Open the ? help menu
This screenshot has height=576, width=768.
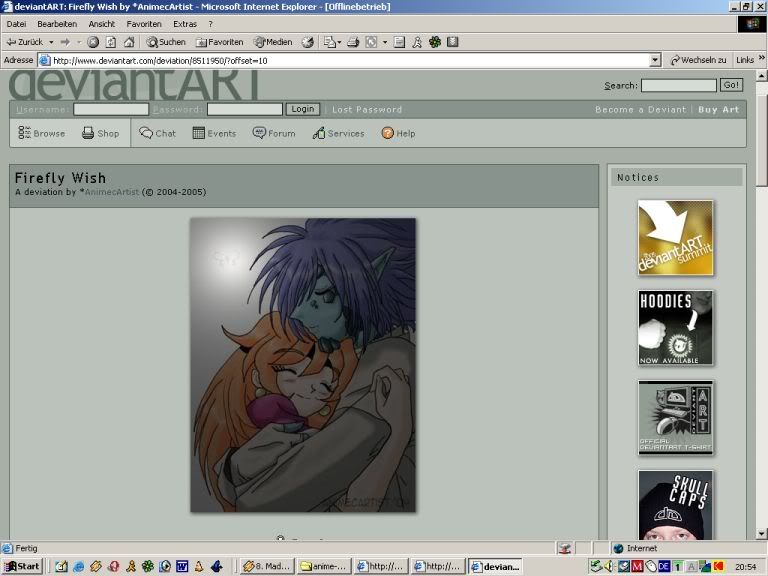(x=211, y=24)
